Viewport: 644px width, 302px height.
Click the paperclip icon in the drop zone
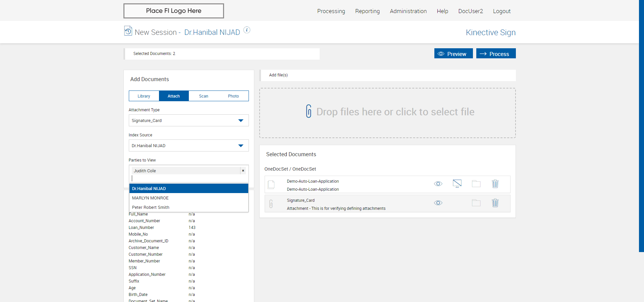(309, 111)
